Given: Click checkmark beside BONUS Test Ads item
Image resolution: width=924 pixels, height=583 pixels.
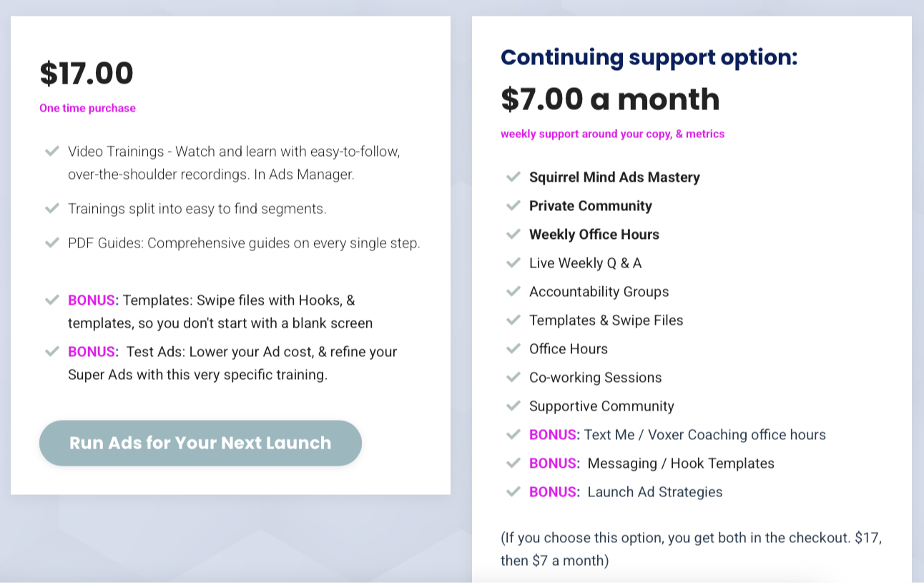Looking at the screenshot, I should tap(51, 351).
